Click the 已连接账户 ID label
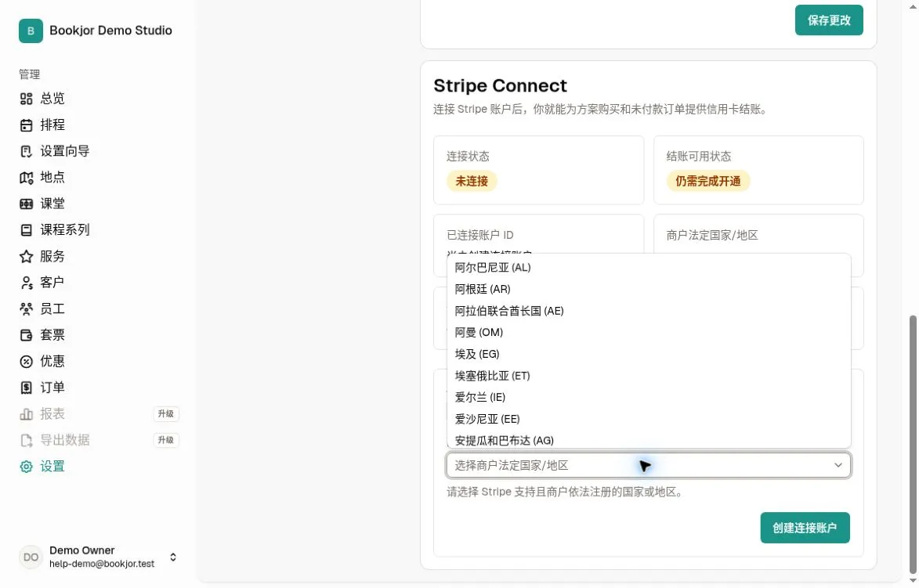Viewport: 919px width, 588px height. (480, 236)
